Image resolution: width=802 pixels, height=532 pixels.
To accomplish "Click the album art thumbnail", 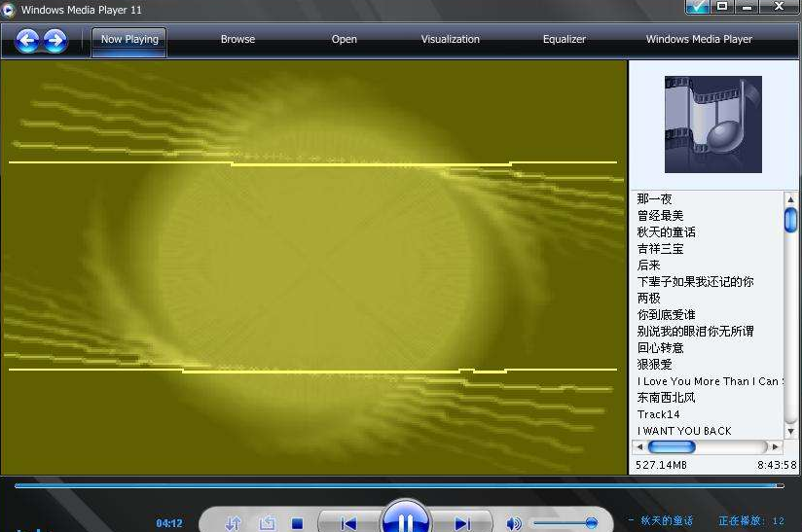I will 712,124.
